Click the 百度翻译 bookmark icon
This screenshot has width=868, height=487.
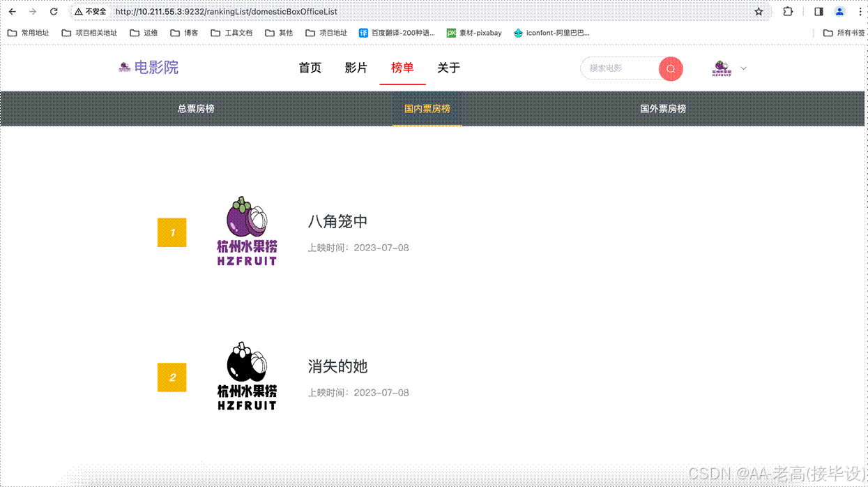point(363,32)
